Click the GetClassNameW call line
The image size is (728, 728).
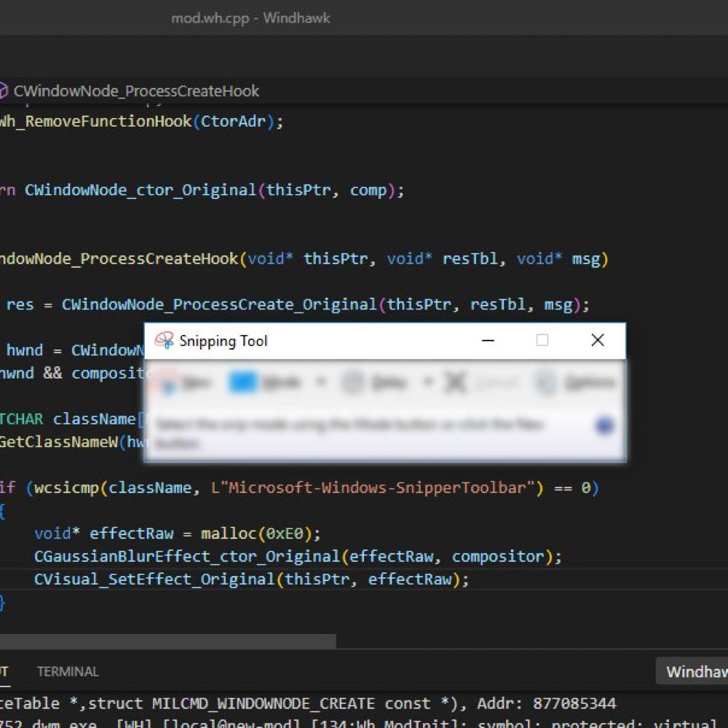72,442
